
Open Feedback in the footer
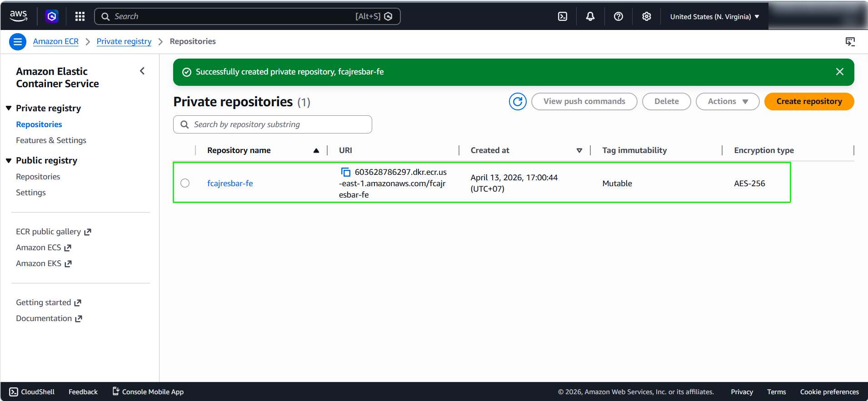(x=83, y=392)
